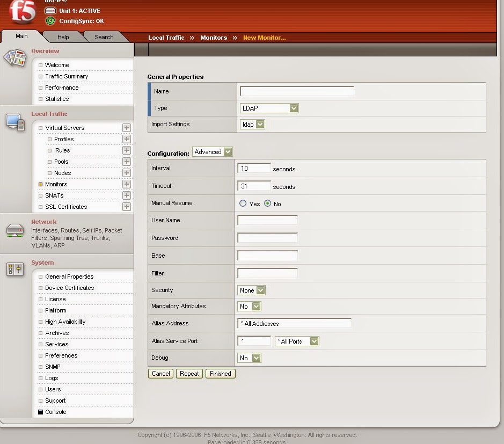Image resolution: width=504 pixels, height=444 pixels.
Task: Click the Alias Address field
Action: (294, 323)
